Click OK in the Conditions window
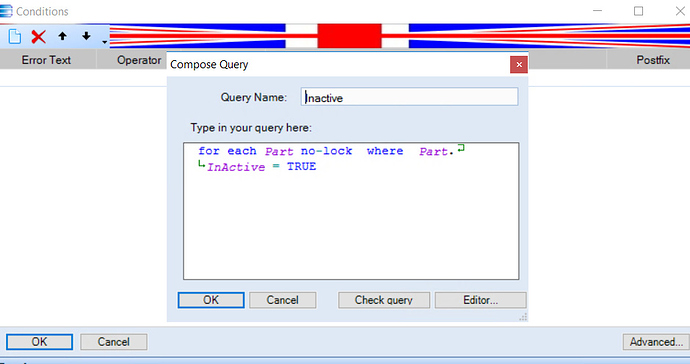The width and height of the screenshot is (690, 364). 40,342
